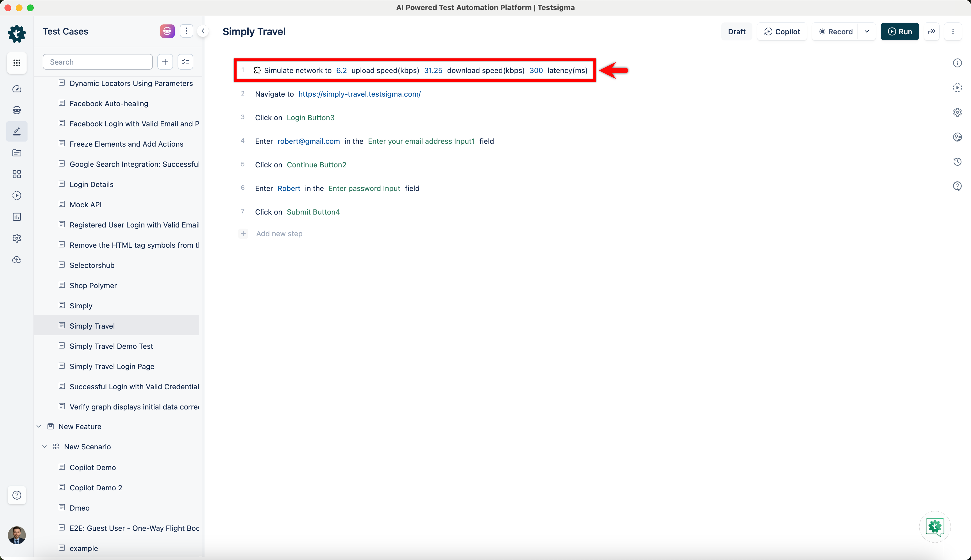Open the apps grid icon in sidebar

coord(17,63)
